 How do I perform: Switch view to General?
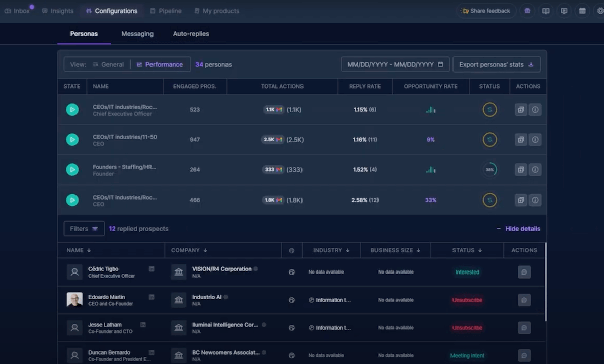pyautogui.click(x=108, y=64)
